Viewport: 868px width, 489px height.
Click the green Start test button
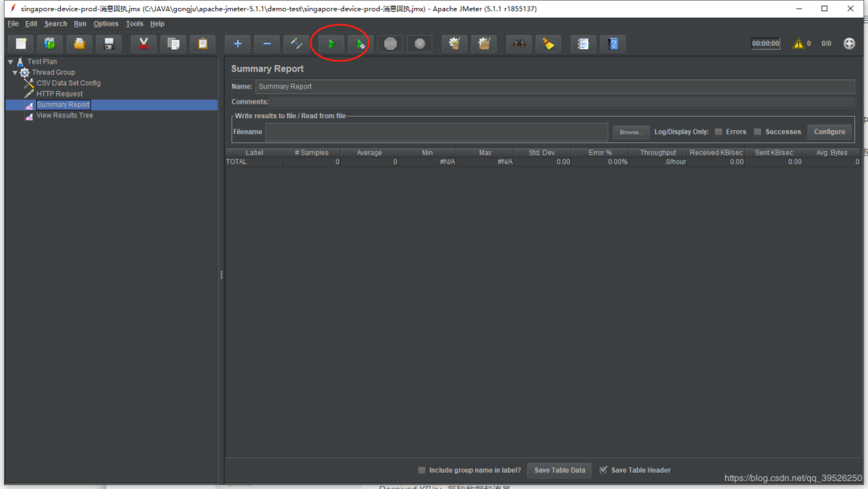tap(330, 43)
